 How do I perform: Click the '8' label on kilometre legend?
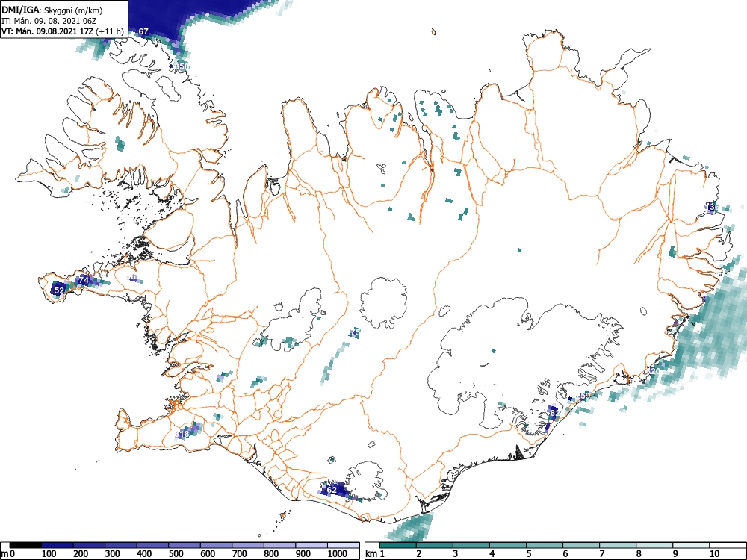(639, 553)
